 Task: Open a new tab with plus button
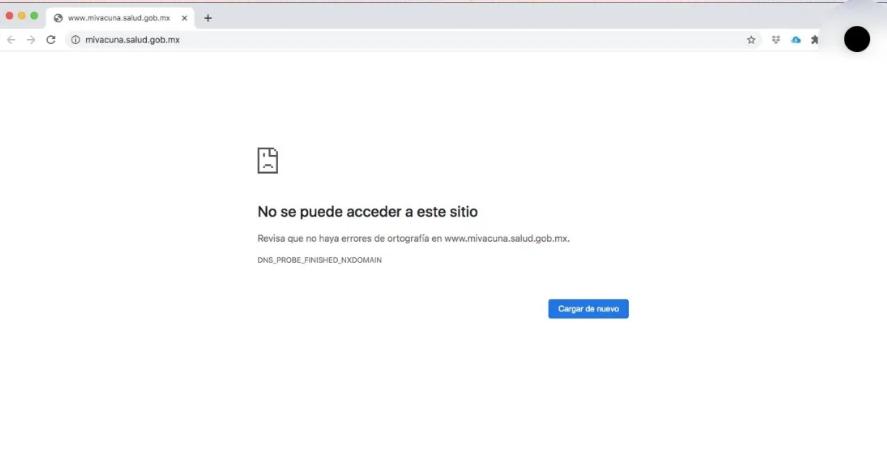(208, 18)
